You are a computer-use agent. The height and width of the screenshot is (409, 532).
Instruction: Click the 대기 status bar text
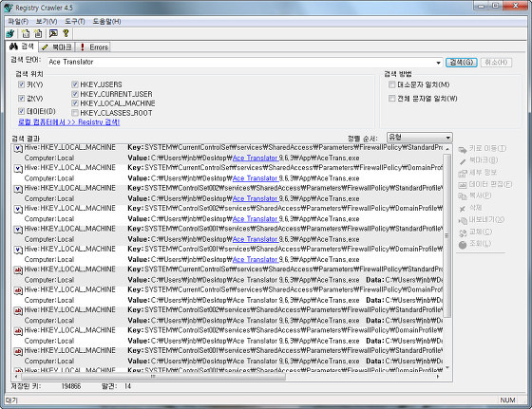pyautogui.click(x=11, y=400)
